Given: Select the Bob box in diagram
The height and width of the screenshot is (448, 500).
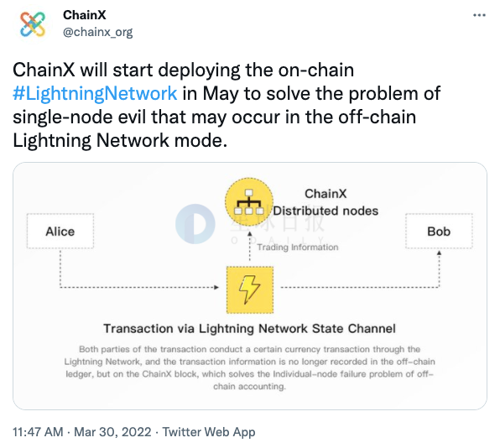Looking at the screenshot, I should point(439,232).
